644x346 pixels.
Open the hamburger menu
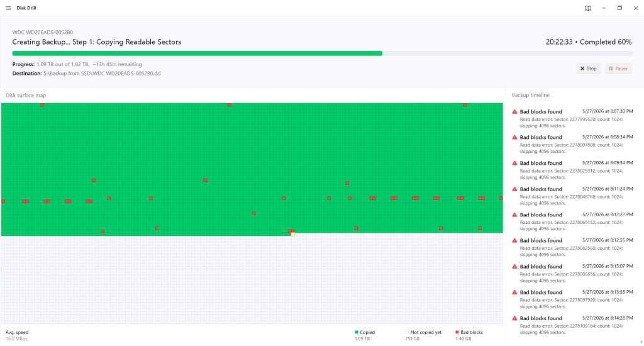point(8,8)
